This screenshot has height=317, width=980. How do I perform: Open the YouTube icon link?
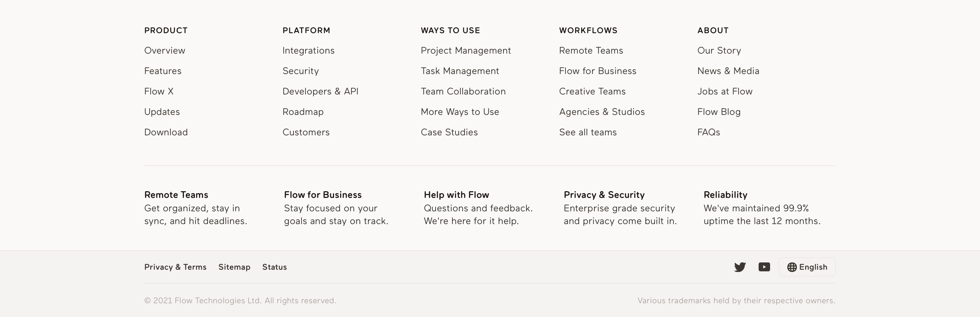click(764, 267)
